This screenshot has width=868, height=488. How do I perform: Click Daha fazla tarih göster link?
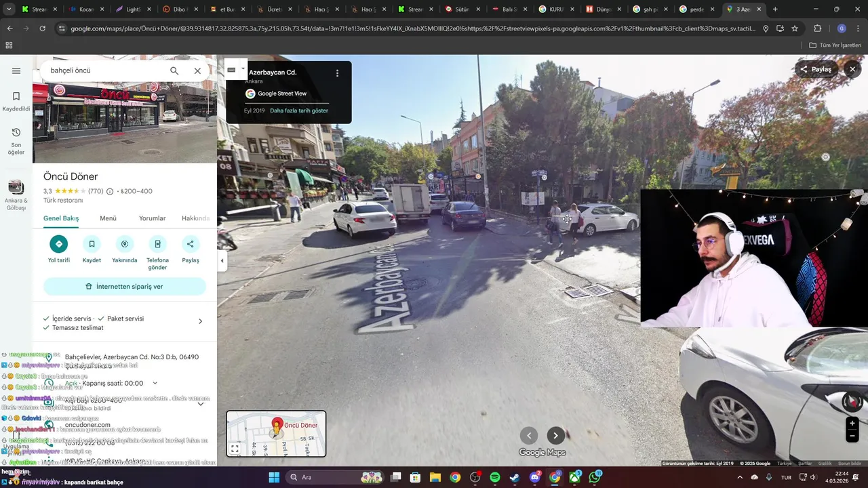299,110
